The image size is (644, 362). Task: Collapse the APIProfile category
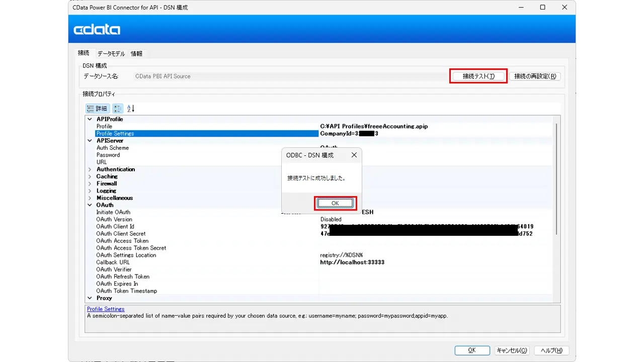point(90,119)
